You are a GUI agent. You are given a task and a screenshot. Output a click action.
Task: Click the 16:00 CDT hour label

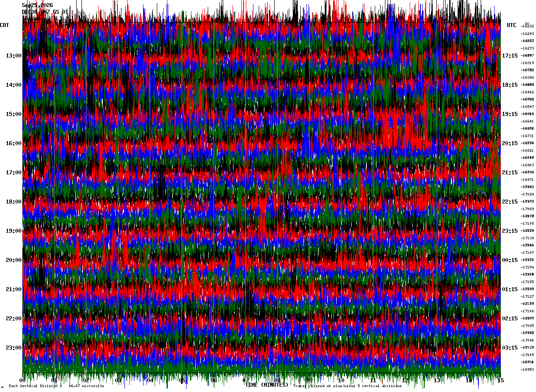(14, 143)
